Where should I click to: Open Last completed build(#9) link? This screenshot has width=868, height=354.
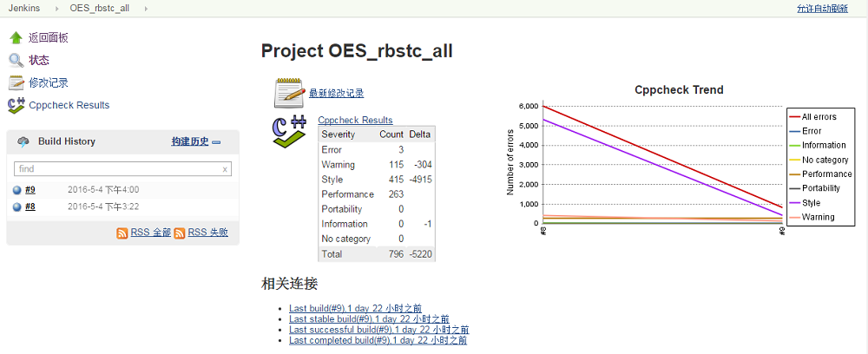378,339
